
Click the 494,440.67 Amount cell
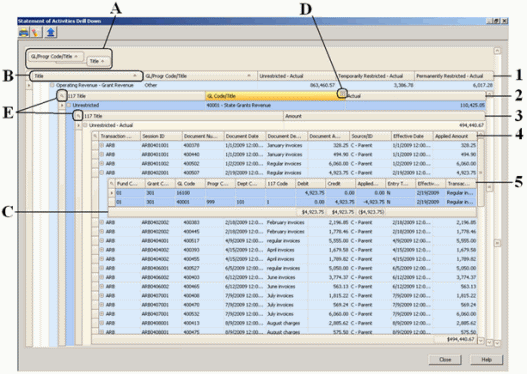(x=385, y=125)
